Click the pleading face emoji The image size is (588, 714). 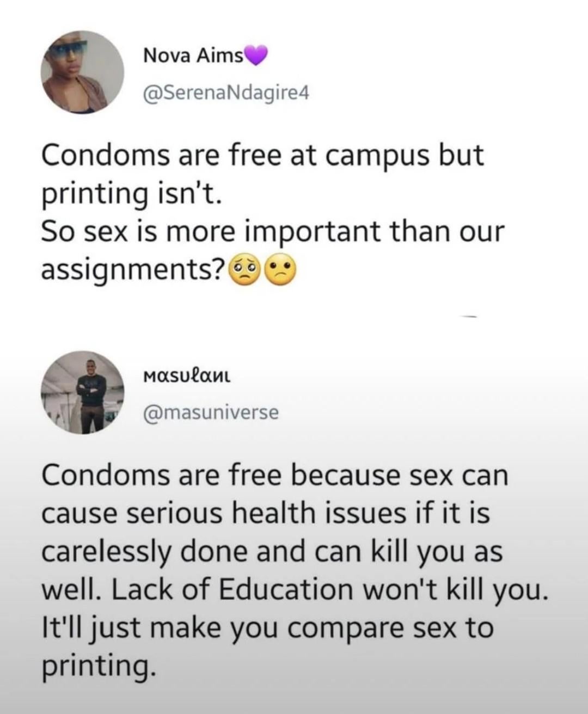coord(245,270)
